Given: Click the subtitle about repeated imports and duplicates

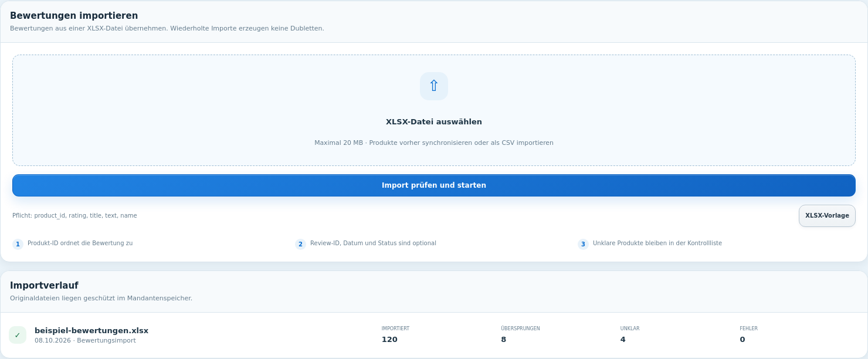Looking at the screenshot, I should 167,28.
